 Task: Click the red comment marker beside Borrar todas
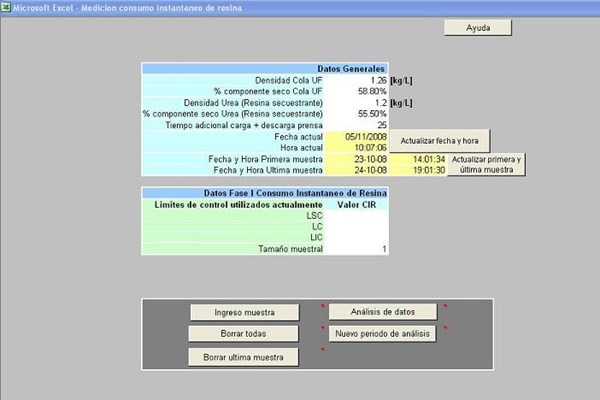point(322,328)
